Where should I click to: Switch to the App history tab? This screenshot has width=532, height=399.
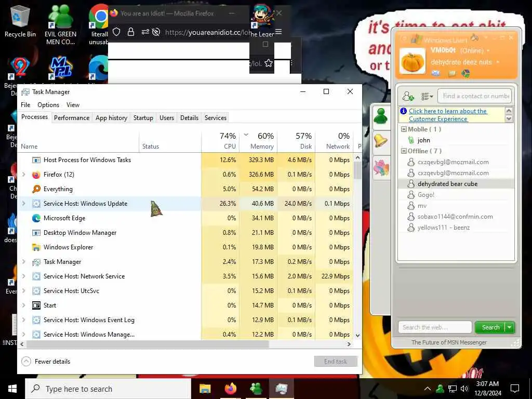pos(111,118)
